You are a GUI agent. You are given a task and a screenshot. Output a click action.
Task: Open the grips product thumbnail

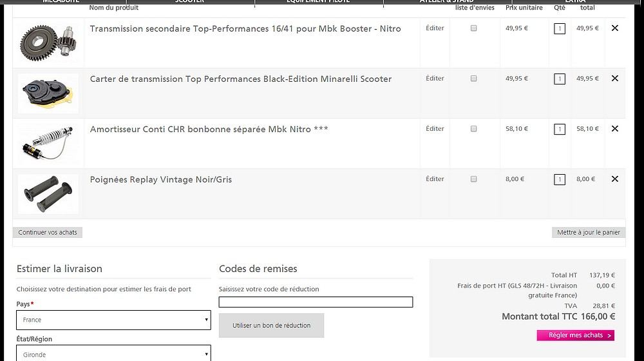[48, 194]
